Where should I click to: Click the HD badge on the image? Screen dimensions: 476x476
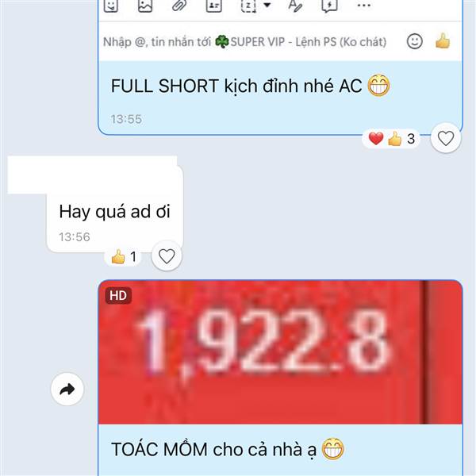click(118, 295)
